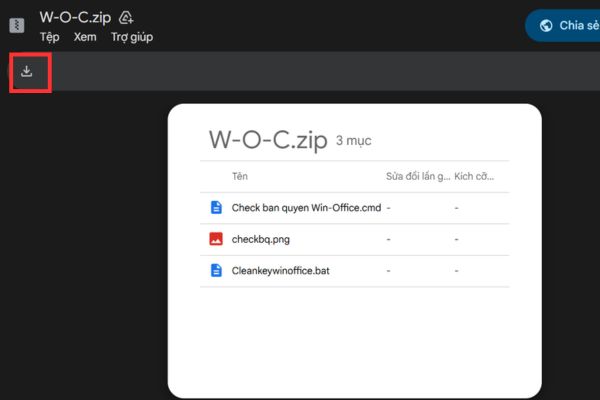
Task: Click the zip archive icon beside the title
Action: pyautogui.click(x=16, y=25)
